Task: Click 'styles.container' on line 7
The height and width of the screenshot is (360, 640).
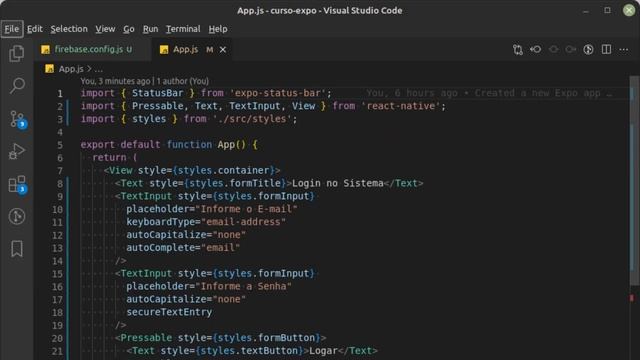Action: click(223, 170)
